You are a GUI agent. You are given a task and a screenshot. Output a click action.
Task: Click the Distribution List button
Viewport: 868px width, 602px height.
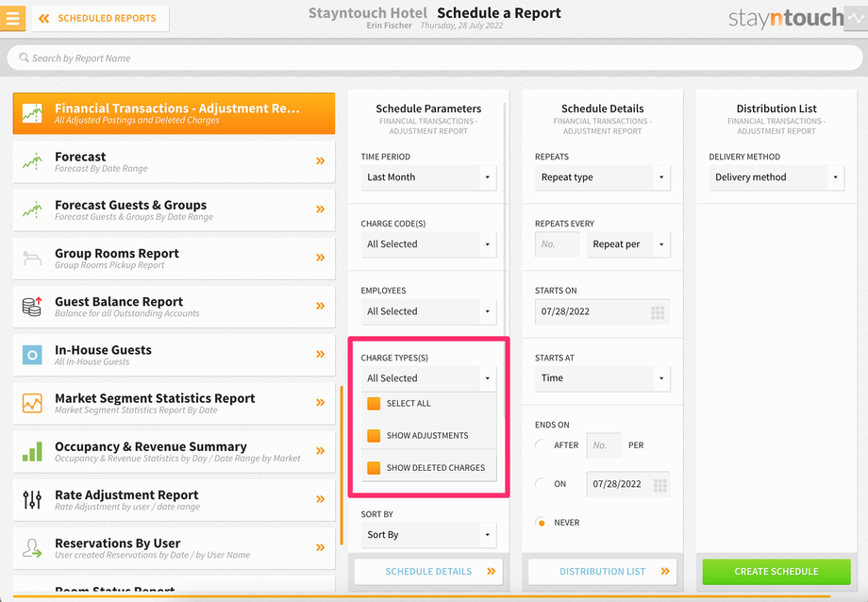(602, 572)
